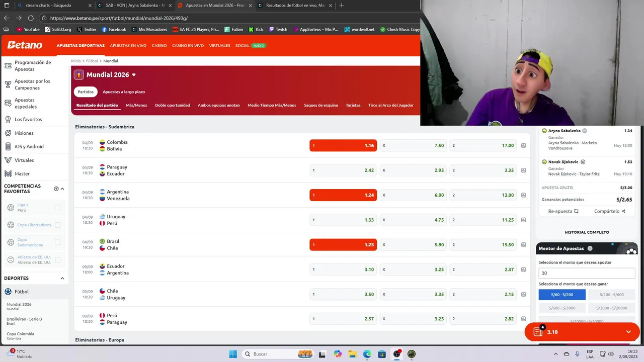Click the browser address bar URL
The width and height of the screenshot is (644, 362).
pyautogui.click(x=119, y=18)
